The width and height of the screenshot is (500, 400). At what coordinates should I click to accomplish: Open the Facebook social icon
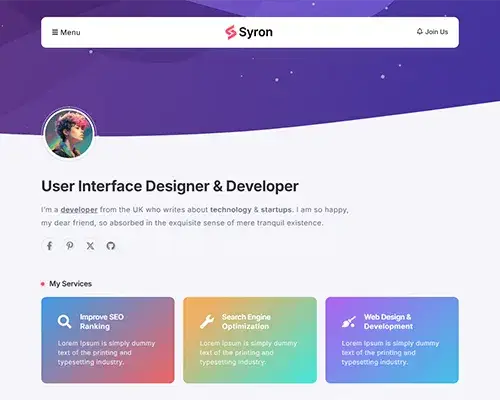click(x=49, y=246)
